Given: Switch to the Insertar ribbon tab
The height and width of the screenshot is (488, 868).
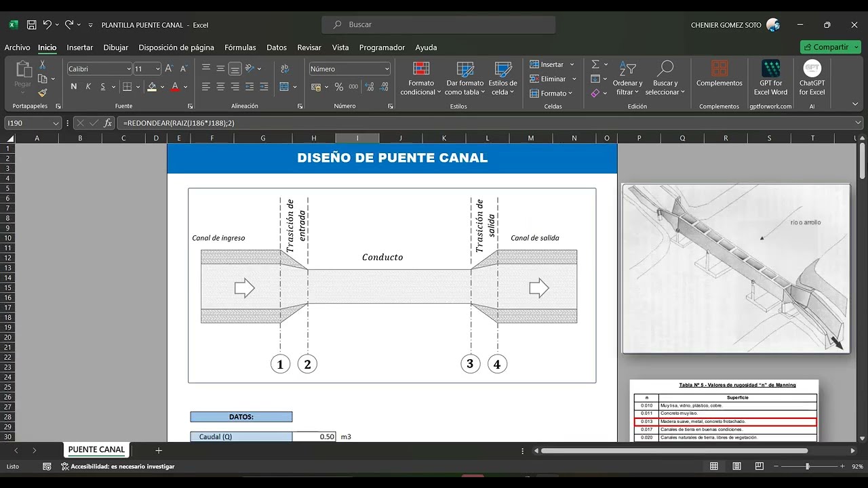Looking at the screenshot, I should [x=80, y=47].
